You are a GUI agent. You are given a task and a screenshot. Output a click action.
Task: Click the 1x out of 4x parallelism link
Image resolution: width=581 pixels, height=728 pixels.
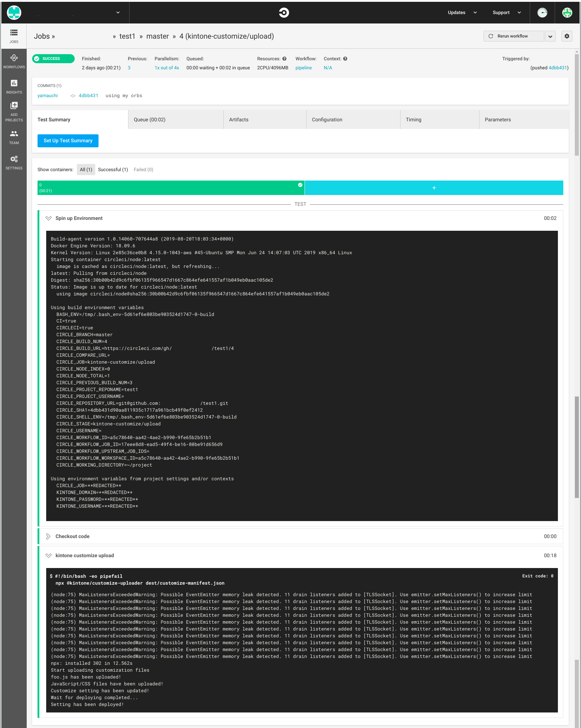coord(167,68)
